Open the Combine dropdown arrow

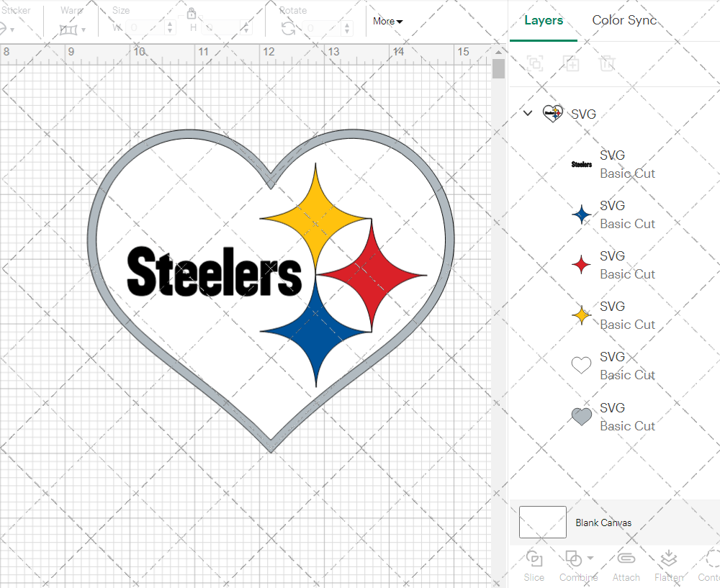coord(590,558)
